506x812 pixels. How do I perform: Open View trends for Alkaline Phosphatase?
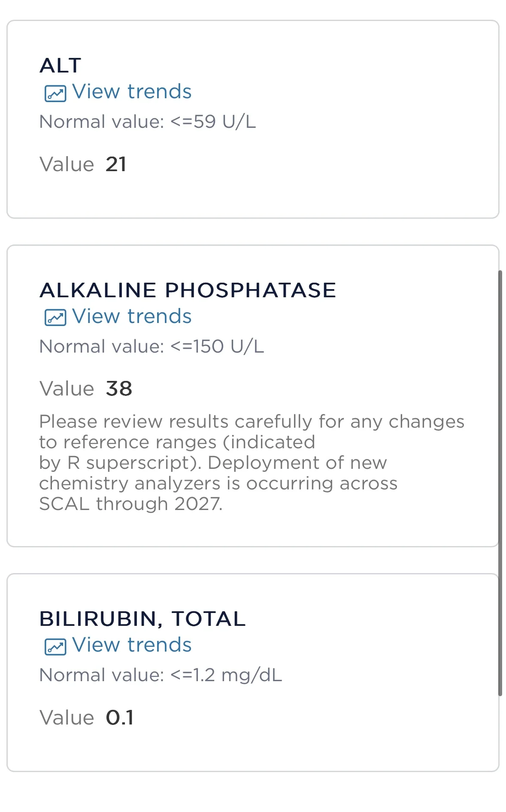[131, 317]
